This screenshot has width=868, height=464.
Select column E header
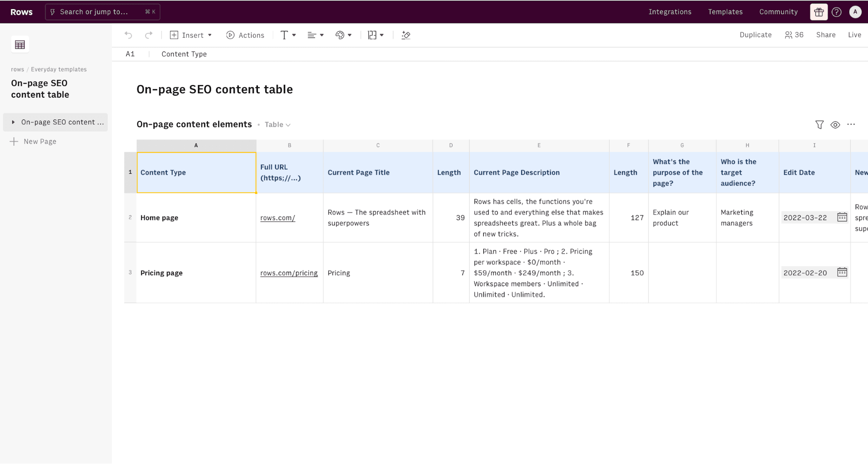(x=539, y=145)
